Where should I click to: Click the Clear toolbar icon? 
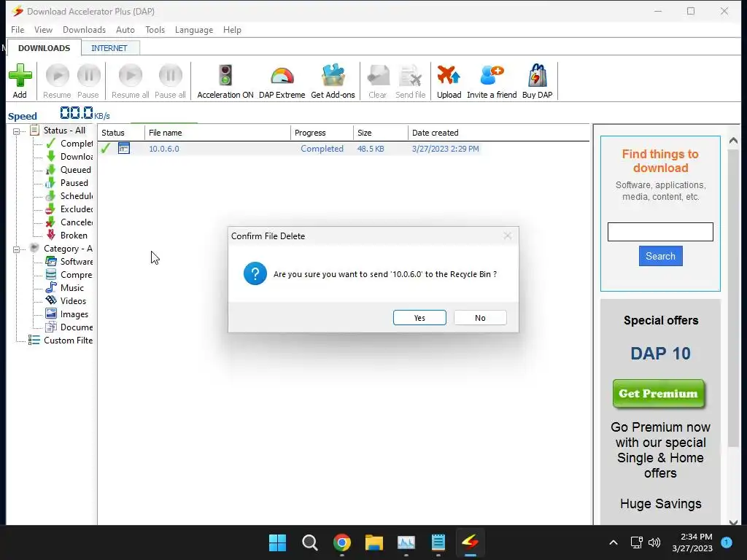point(378,76)
